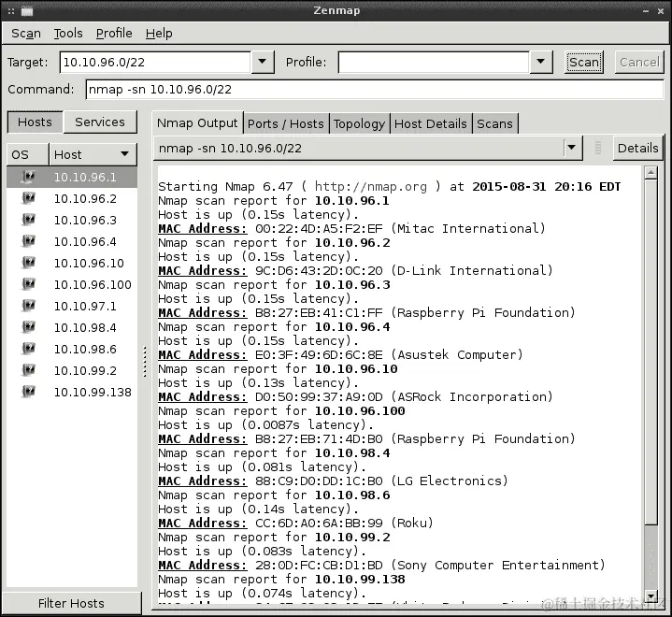Open the Help menu
Viewport: 672px width, 617px height.
pos(159,33)
